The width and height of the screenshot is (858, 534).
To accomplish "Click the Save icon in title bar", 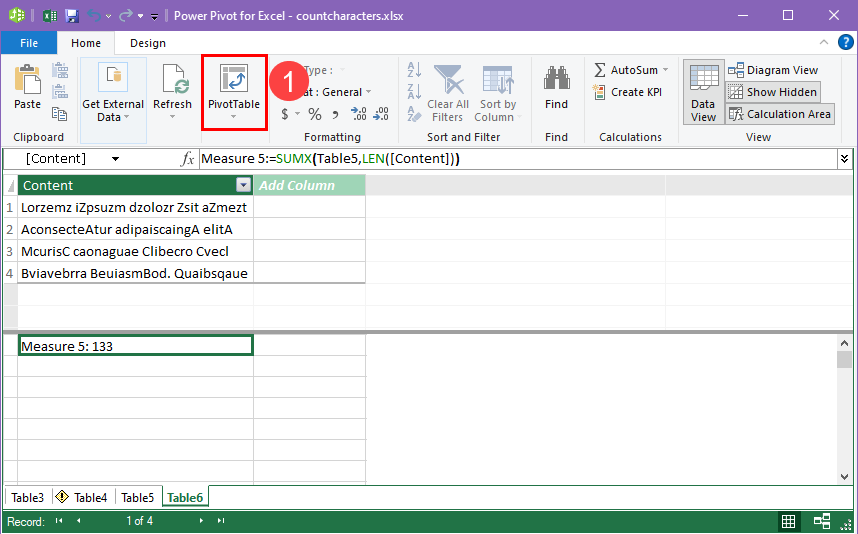I will [72, 16].
